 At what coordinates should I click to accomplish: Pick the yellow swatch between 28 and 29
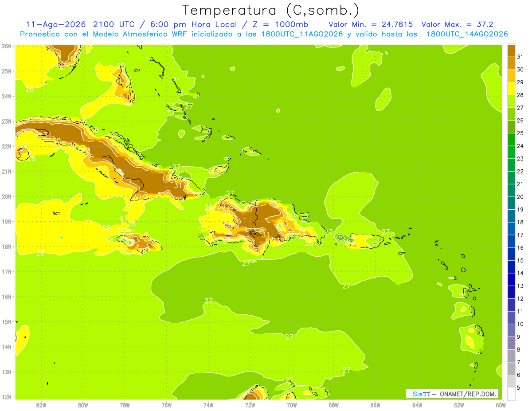tap(511, 89)
